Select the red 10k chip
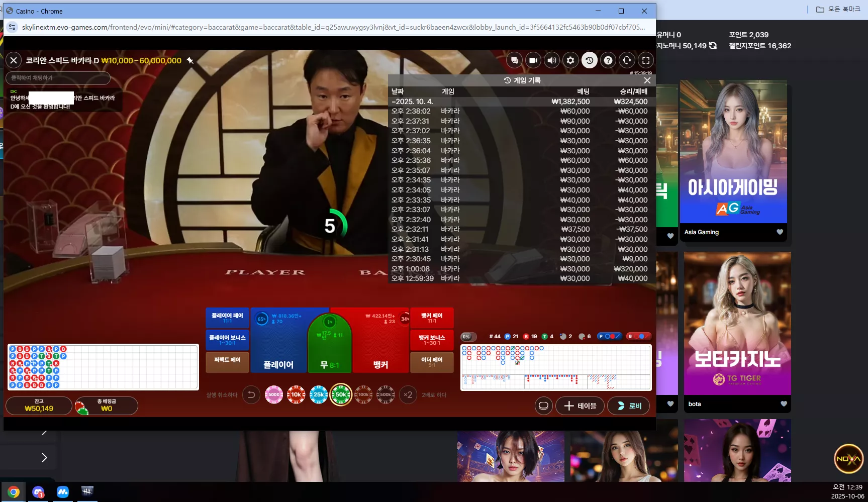The height and width of the screenshot is (502, 868). pos(296,395)
